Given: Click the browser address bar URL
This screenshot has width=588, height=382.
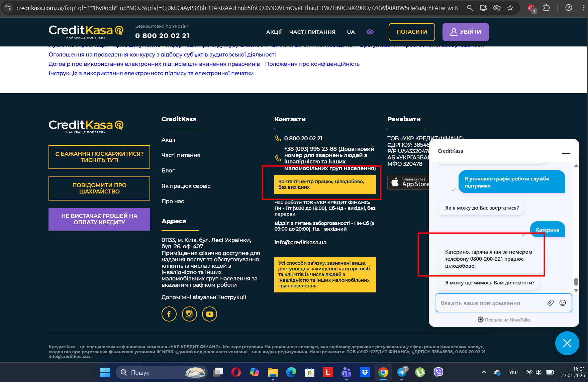Looking at the screenshot, I should [x=237, y=8].
